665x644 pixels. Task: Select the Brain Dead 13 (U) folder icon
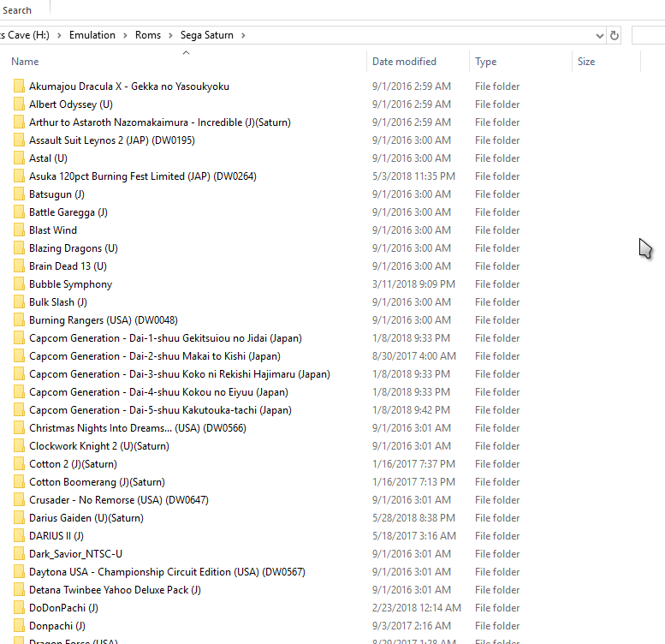coord(19,266)
